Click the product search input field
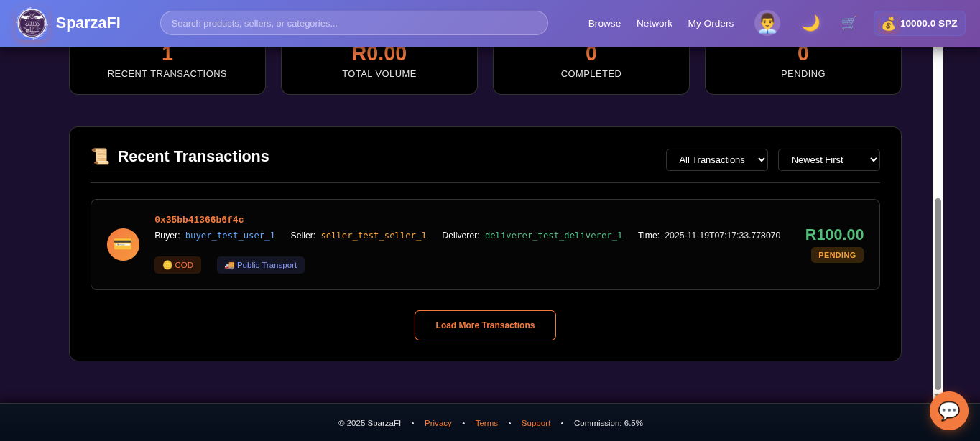Viewport: 980px width, 441px height. tap(353, 23)
